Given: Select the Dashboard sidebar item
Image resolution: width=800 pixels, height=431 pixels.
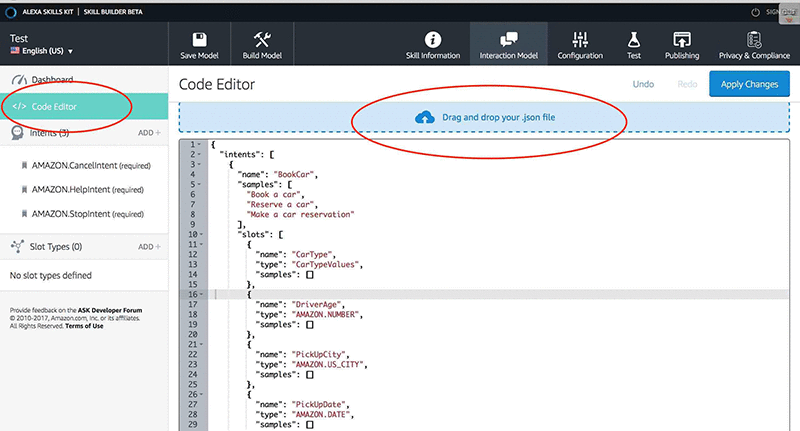Looking at the screenshot, I should (x=84, y=80).
